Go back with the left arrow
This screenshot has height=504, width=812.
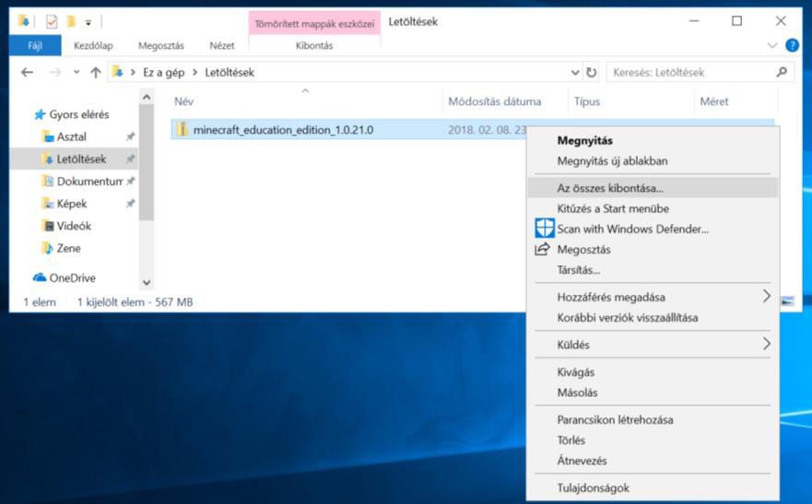coord(27,73)
